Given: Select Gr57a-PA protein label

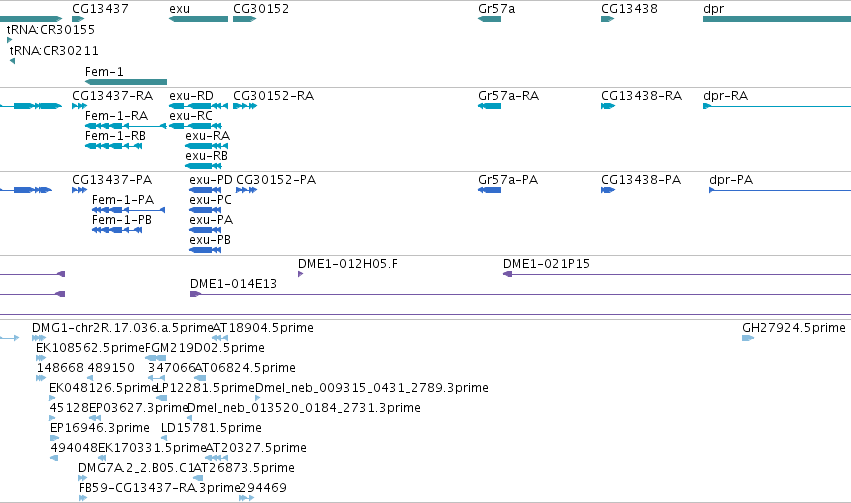Looking at the screenshot, I should pyautogui.click(x=508, y=180).
